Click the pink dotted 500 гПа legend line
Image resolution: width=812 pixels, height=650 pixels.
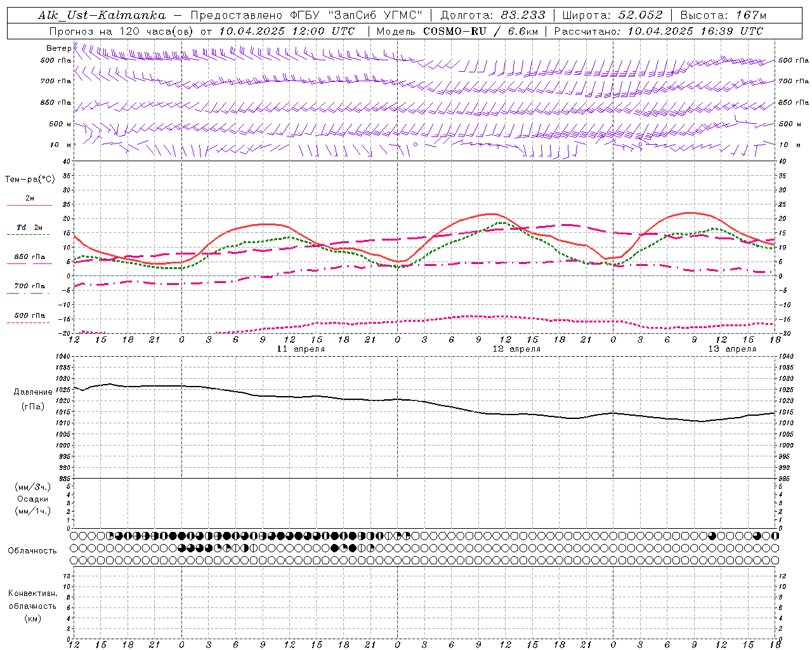pyautogui.click(x=28, y=322)
